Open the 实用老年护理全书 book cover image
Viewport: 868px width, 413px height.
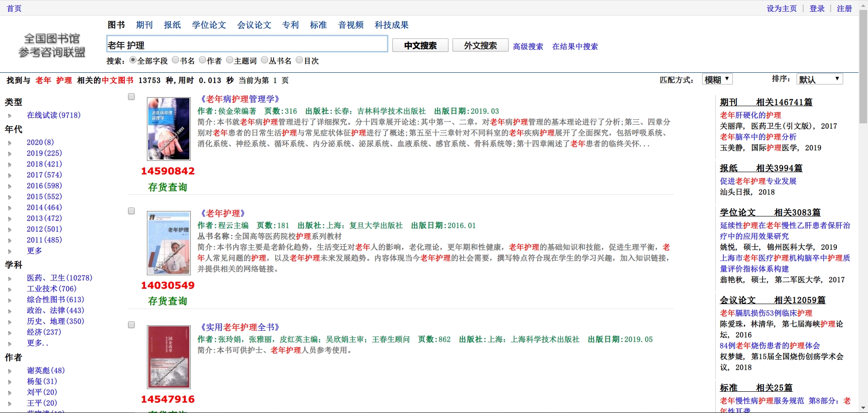[x=169, y=357]
